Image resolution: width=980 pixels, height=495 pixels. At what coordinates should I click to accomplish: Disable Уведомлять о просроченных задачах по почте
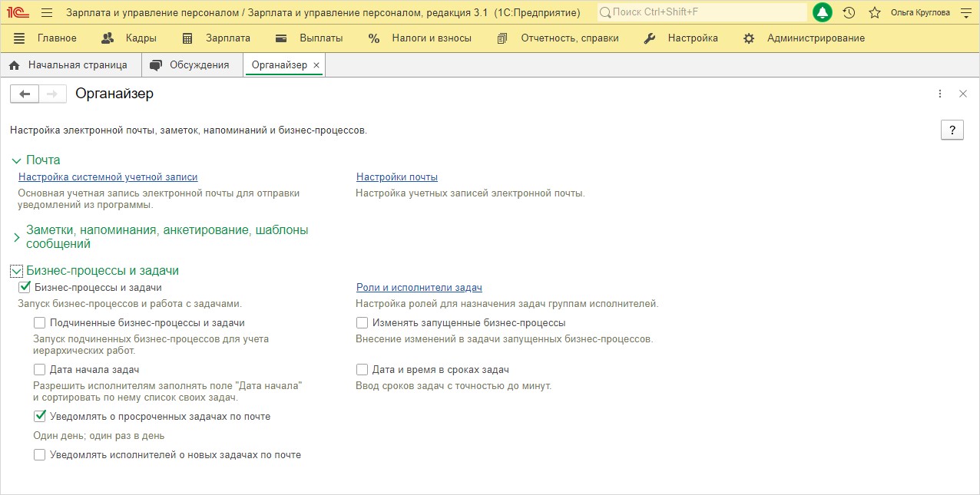39,417
